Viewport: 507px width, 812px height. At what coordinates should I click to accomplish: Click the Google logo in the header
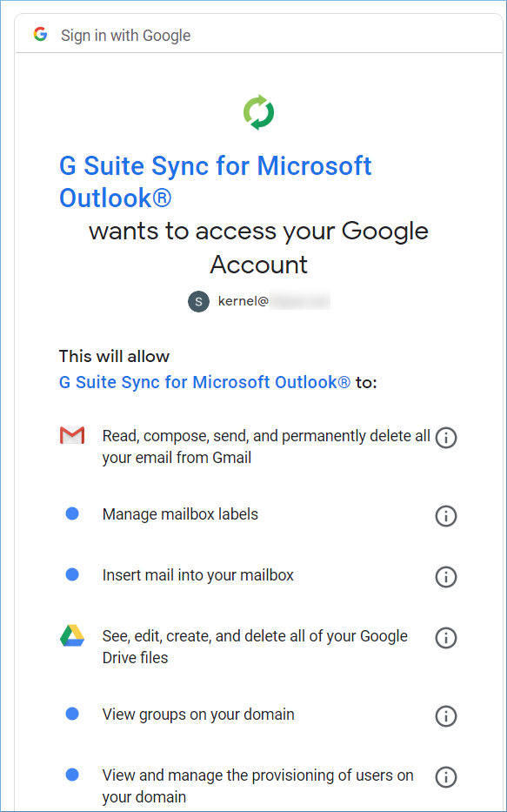point(40,35)
